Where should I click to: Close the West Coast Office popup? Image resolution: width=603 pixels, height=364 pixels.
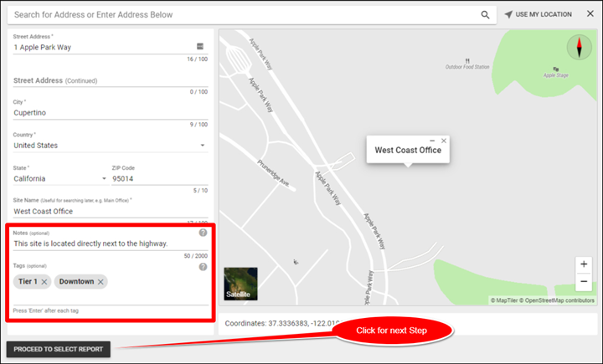(444, 141)
